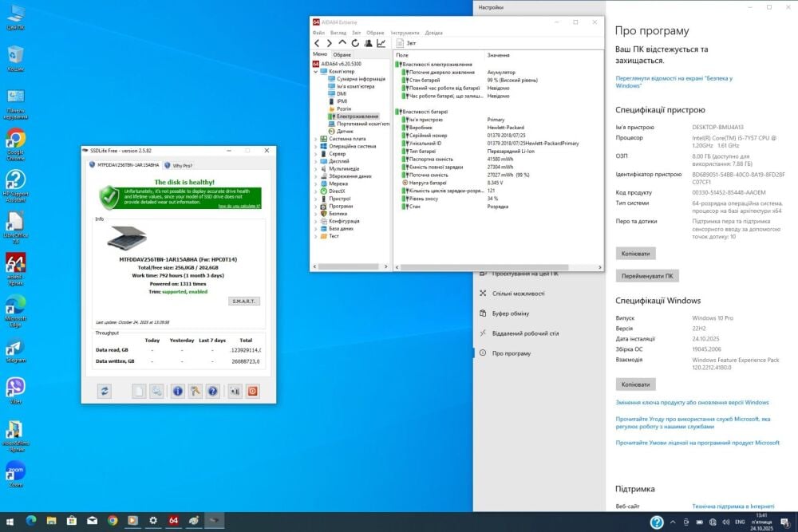Click the S.M.A.R.T. button in SSDLife
This screenshot has width=798, height=532.
point(244,301)
